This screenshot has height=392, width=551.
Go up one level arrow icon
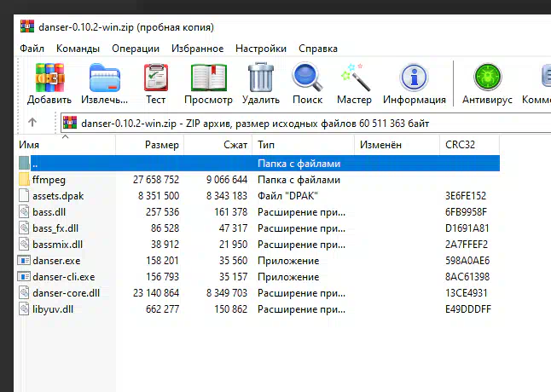point(32,122)
